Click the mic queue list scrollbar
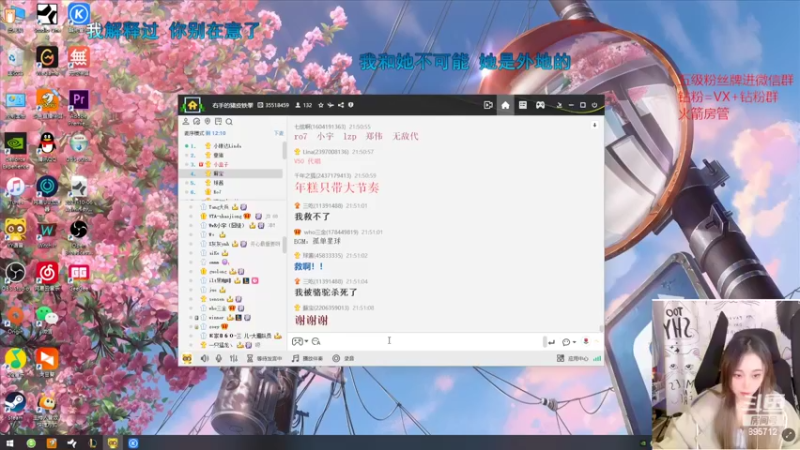The width and height of the screenshot is (800, 450). point(284,151)
